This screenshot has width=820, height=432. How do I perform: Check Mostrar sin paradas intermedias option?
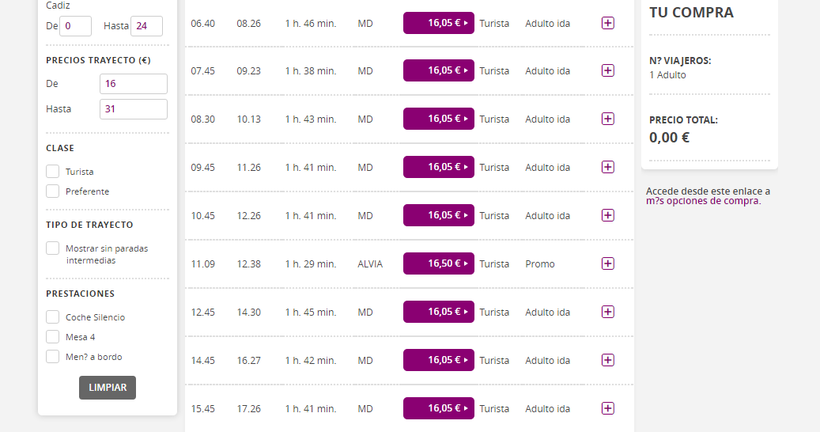click(53, 248)
